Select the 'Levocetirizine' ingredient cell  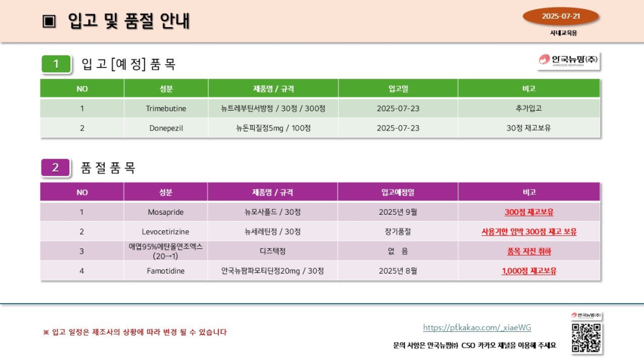click(x=166, y=232)
